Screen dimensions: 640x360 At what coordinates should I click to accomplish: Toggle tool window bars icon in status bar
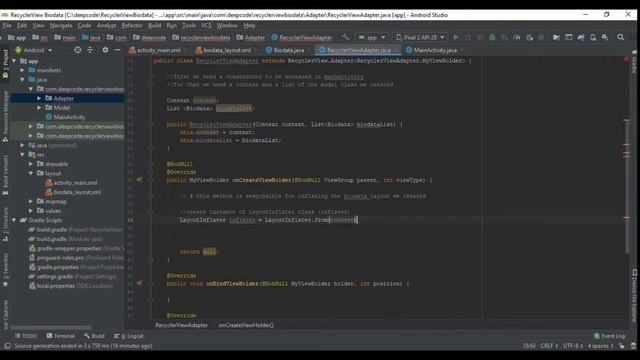coord(7,346)
